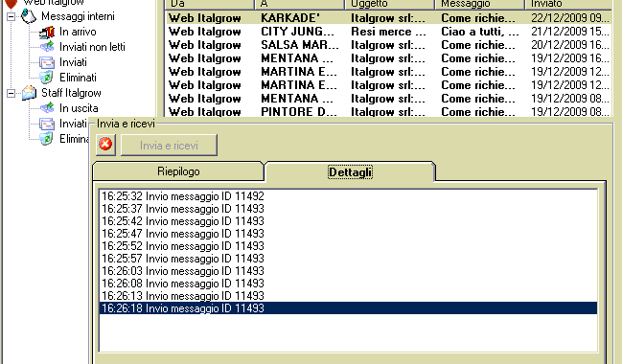622x364 pixels.
Task: Switch to the Riepilogo tab
Action: pos(178,171)
